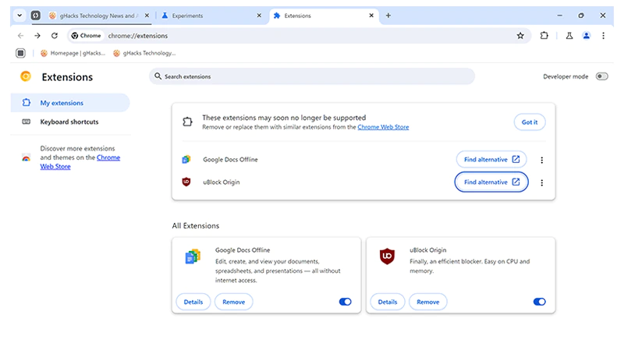This screenshot has height=364, width=624.
Task: Minimize the Chrome window
Action: point(560,16)
